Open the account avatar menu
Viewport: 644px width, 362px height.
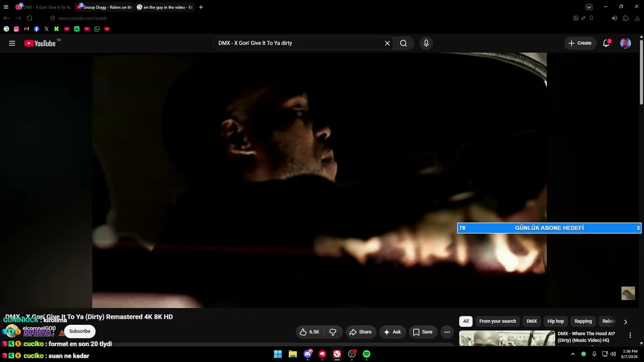click(625, 43)
